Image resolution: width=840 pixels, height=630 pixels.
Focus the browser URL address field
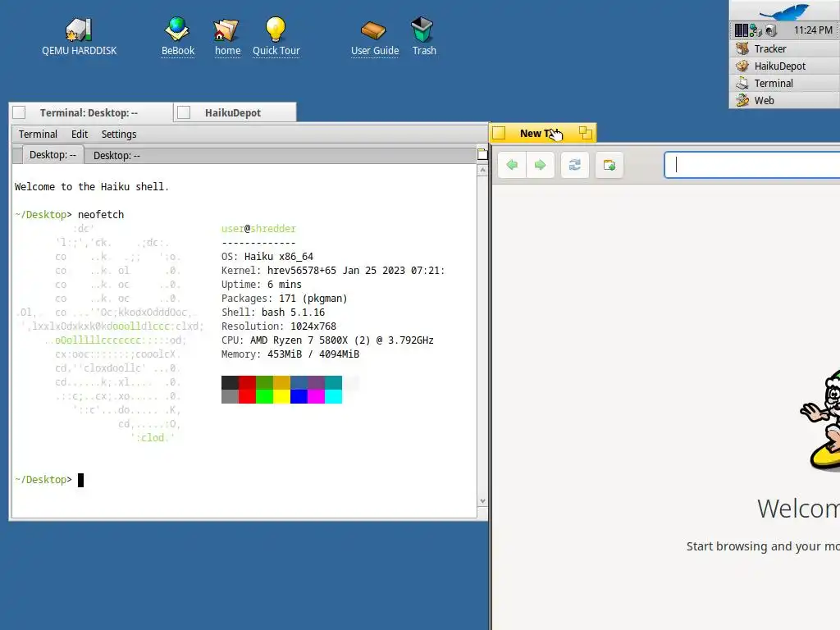pos(752,165)
